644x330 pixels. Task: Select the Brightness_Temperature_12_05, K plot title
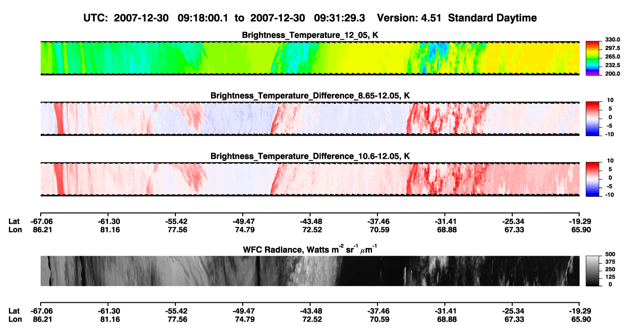pyautogui.click(x=310, y=35)
